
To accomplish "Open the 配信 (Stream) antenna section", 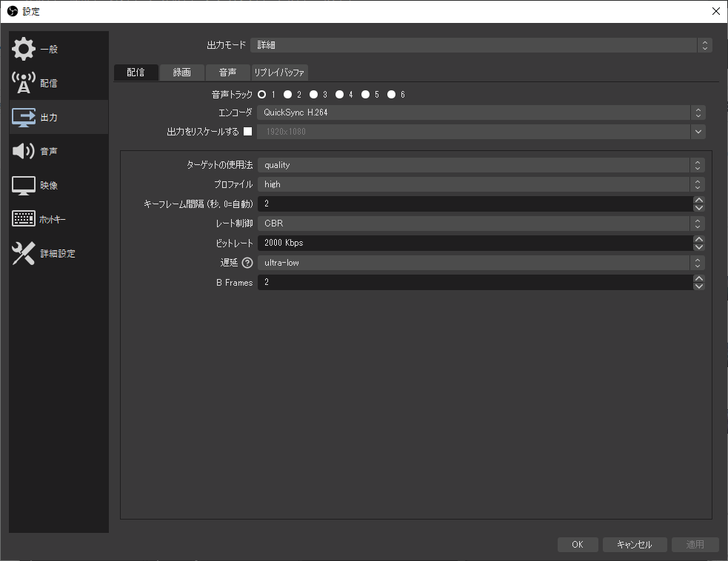I will 24,83.
